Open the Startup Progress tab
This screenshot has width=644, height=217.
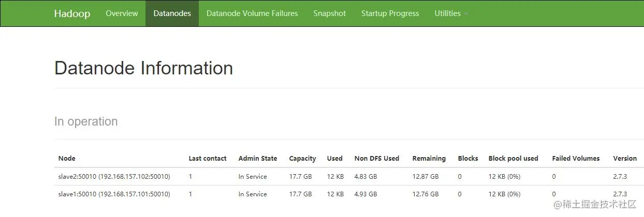click(x=390, y=13)
